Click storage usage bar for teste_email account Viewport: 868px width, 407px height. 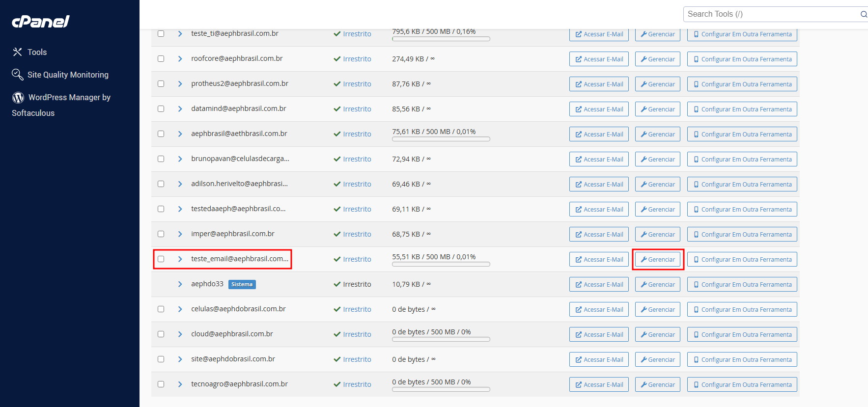[441, 264]
